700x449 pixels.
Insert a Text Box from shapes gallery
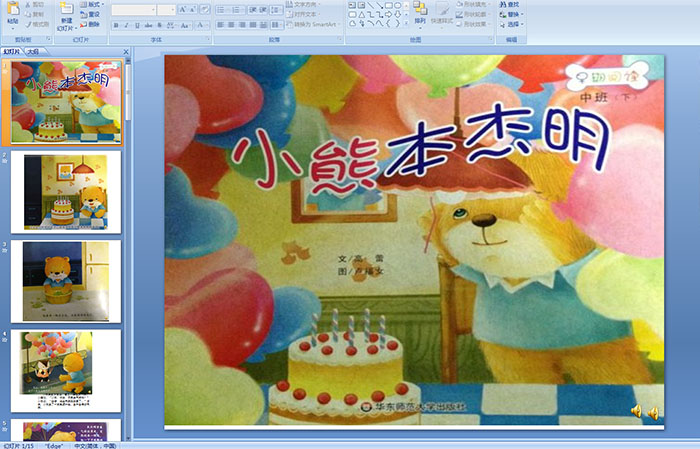(x=353, y=5)
